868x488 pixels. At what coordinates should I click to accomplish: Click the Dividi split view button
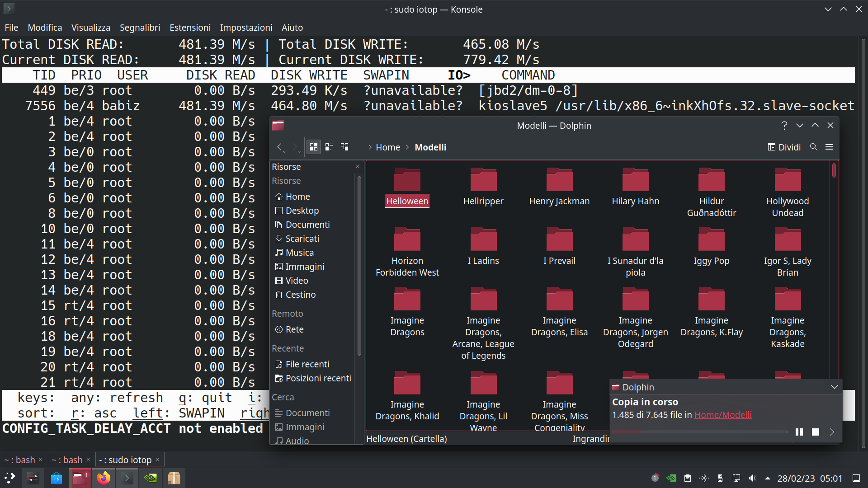point(784,147)
